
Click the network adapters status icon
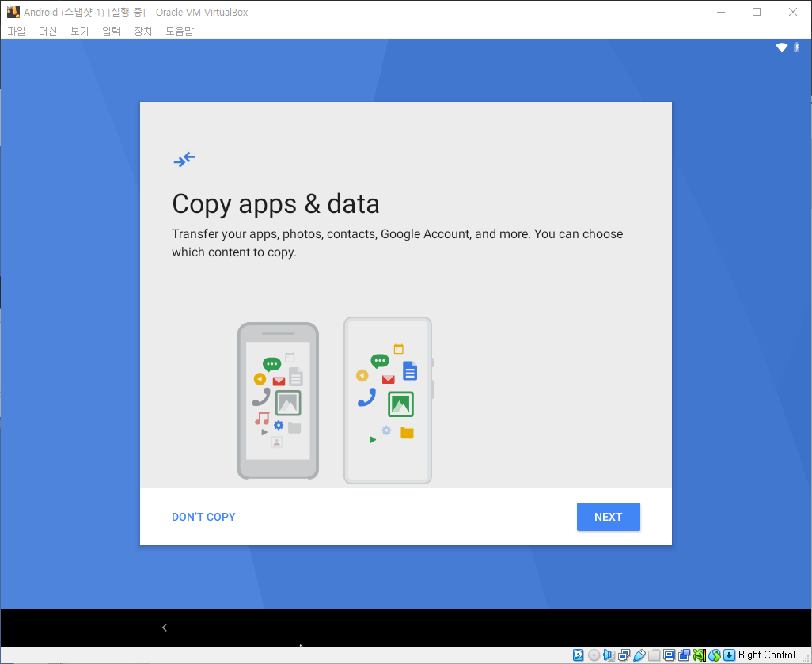624,655
